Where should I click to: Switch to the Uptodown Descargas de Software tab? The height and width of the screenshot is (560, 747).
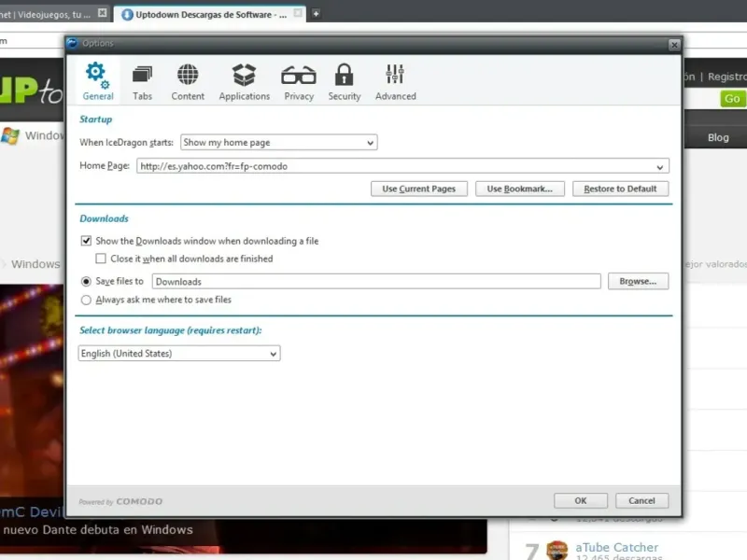point(209,14)
